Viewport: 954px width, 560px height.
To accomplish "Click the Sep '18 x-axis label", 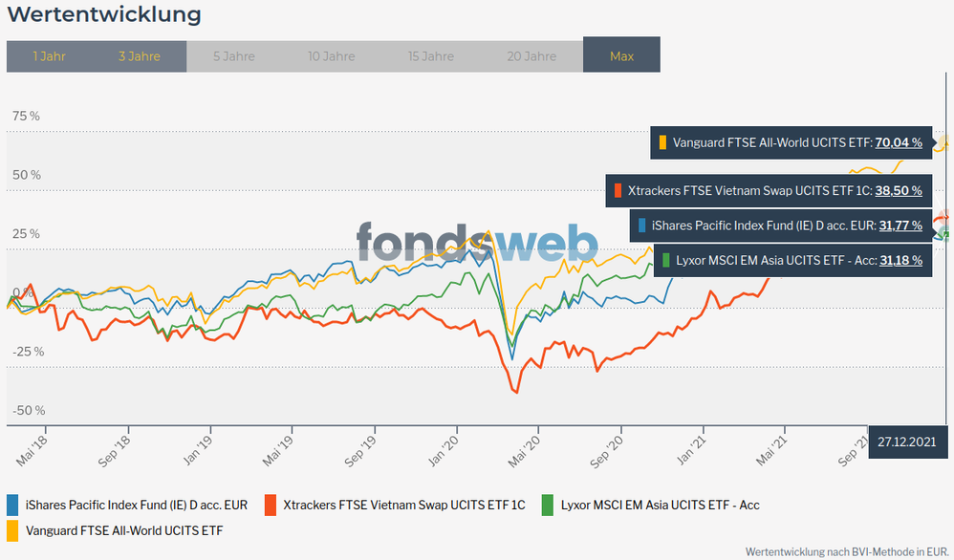I will [x=115, y=451].
